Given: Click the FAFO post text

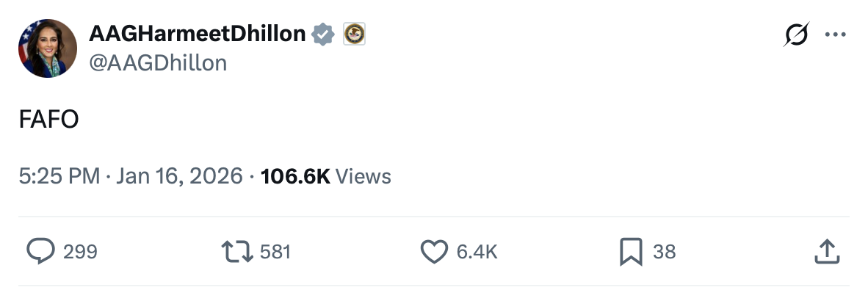Looking at the screenshot, I should (x=49, y=120).
